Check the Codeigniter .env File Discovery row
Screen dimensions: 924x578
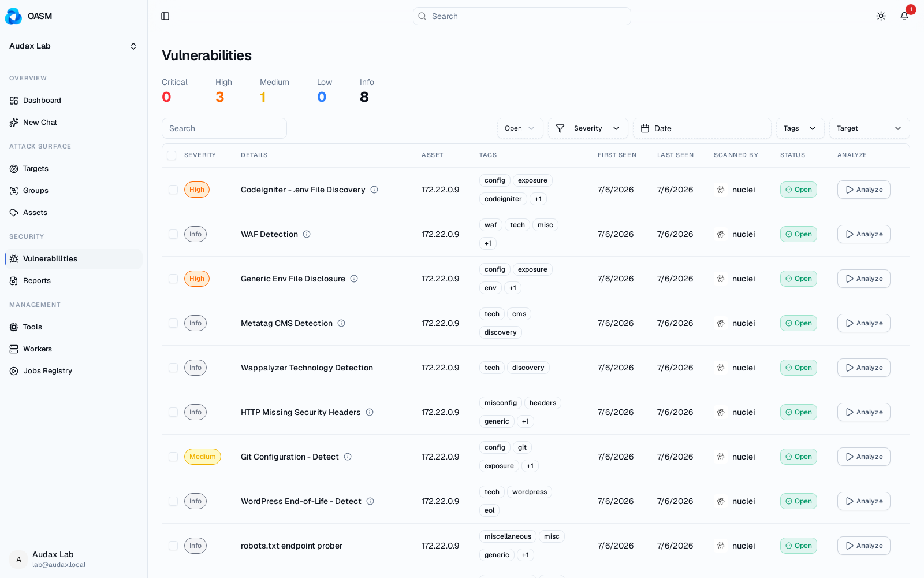[173, 190]
